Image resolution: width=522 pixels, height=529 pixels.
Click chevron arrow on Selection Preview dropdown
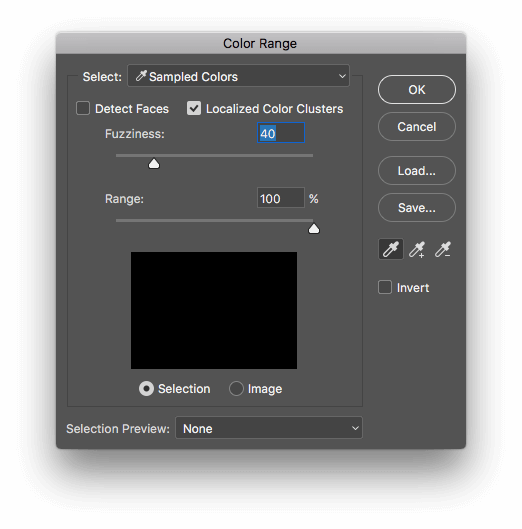point(355,428)
